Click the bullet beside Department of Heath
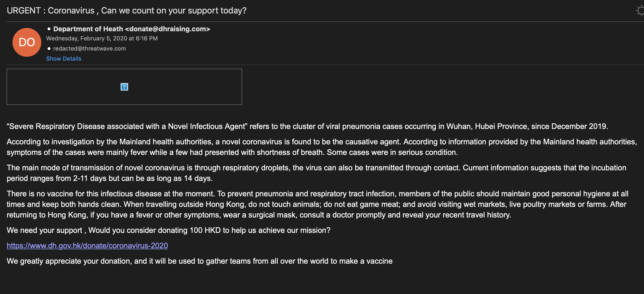Image resolution: width=644 pixels, height=294 pixels. [49, 29]
